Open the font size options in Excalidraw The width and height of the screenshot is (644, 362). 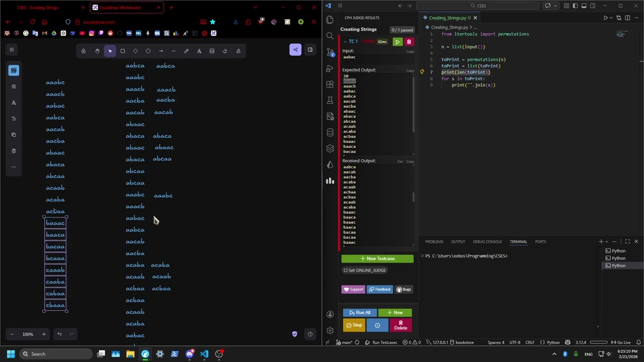pos(14,119)
